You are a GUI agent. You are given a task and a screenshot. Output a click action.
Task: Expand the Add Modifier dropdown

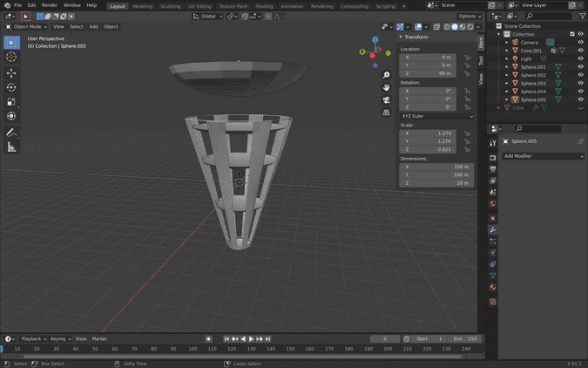tap(543, 156)
